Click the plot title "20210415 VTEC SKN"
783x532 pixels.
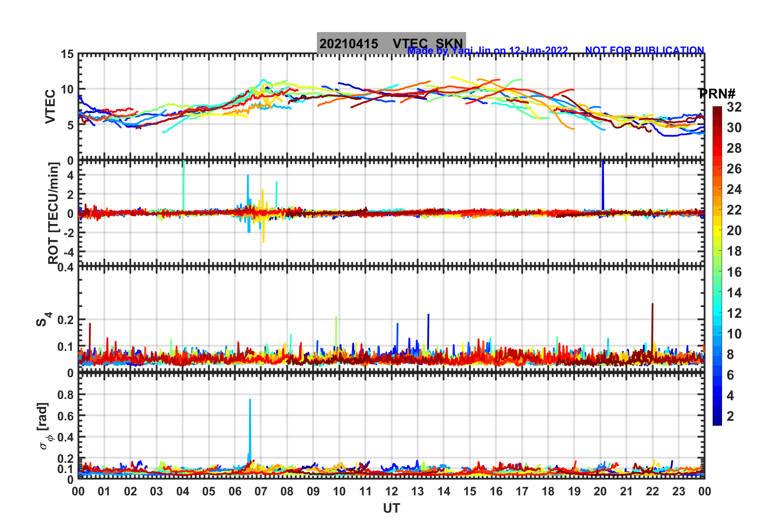[390, 43]
